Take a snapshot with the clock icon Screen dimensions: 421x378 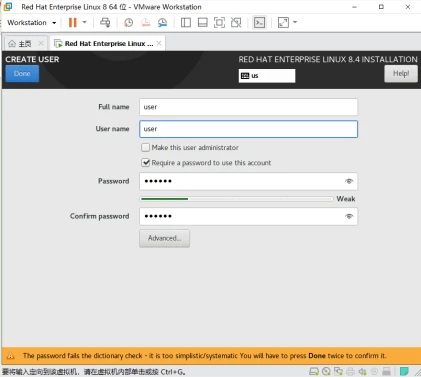(x=128, y=22)
